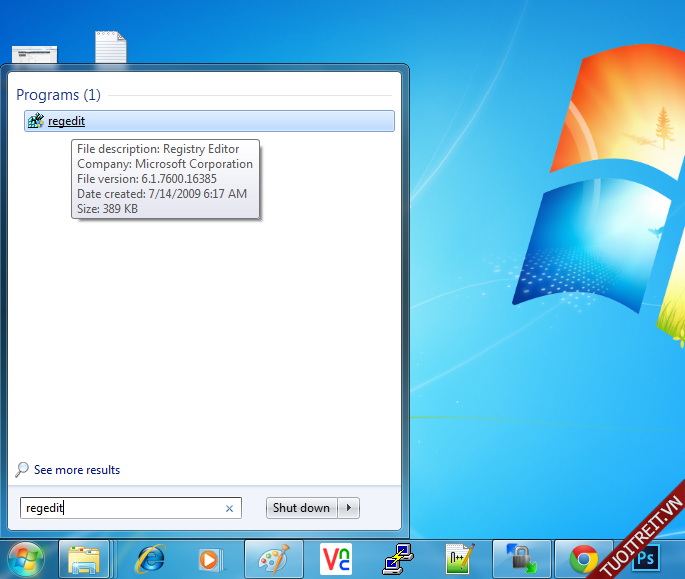Select the text document desktop icon

point(111,48)
